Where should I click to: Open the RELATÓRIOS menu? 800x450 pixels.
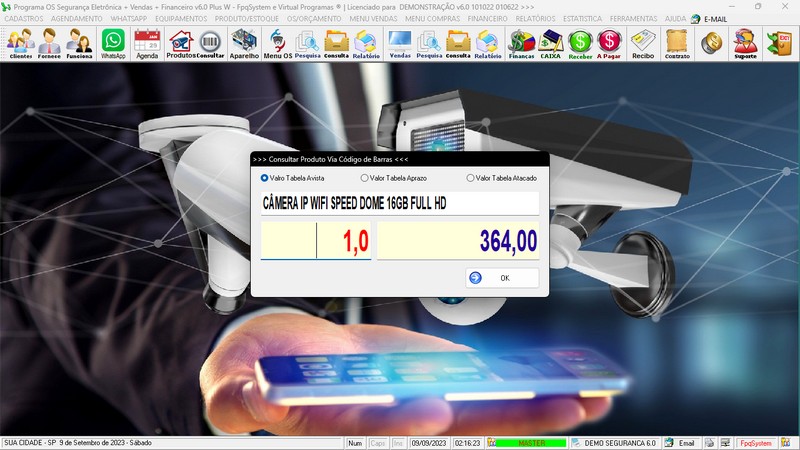[x=535, y=18]
